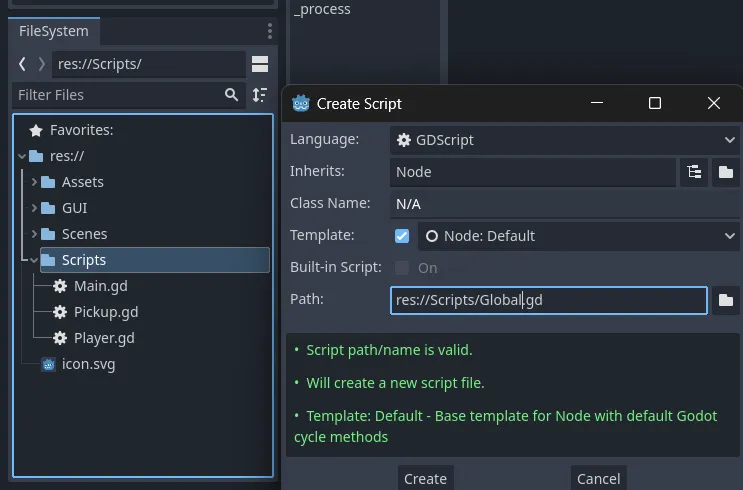This screenshot has width=743, height=490.
Task: Select the Scripts folder row
Action: (154, 260)
